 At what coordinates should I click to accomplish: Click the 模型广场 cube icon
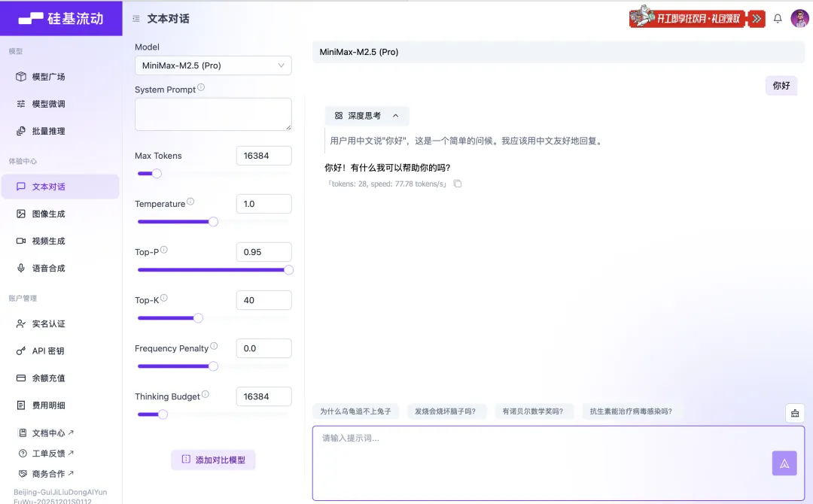click(21, 77)
